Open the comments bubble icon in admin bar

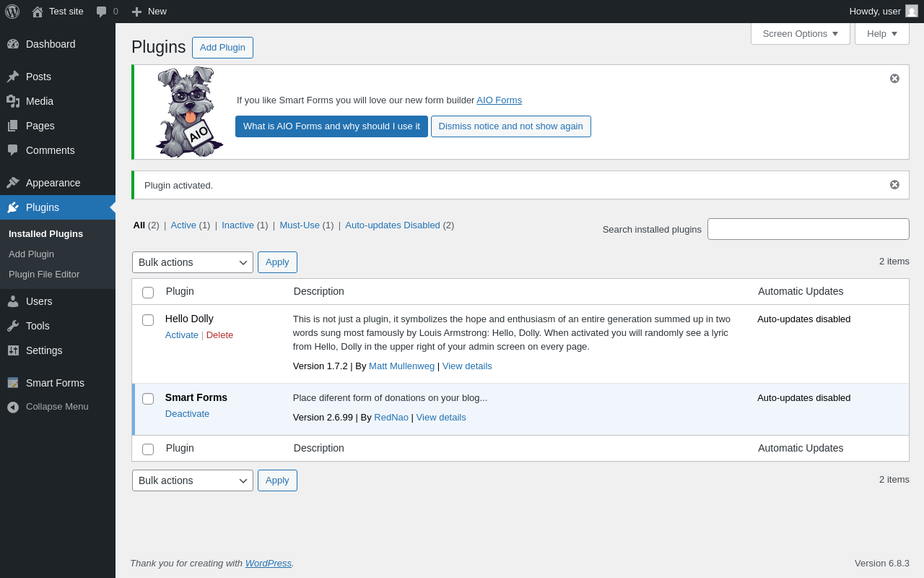pos(102,12)
